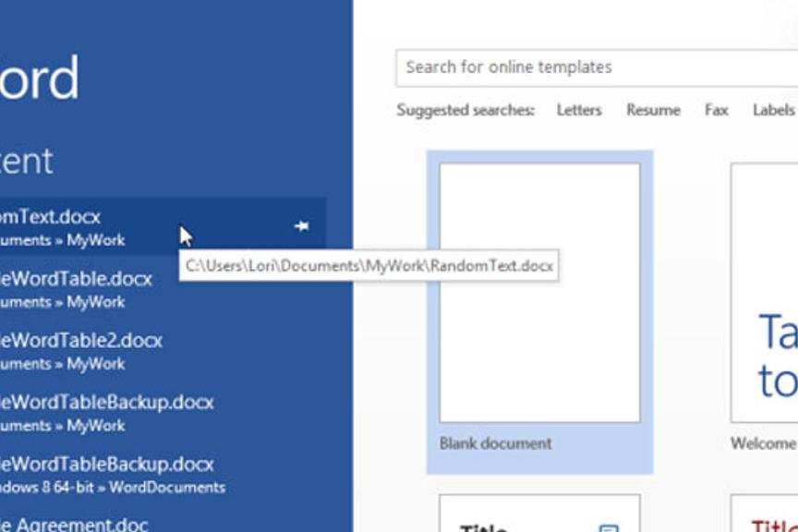Select the Labels suggested search
Image resolution: width=798 pixels, height=532 pixels.
[774, 110]
